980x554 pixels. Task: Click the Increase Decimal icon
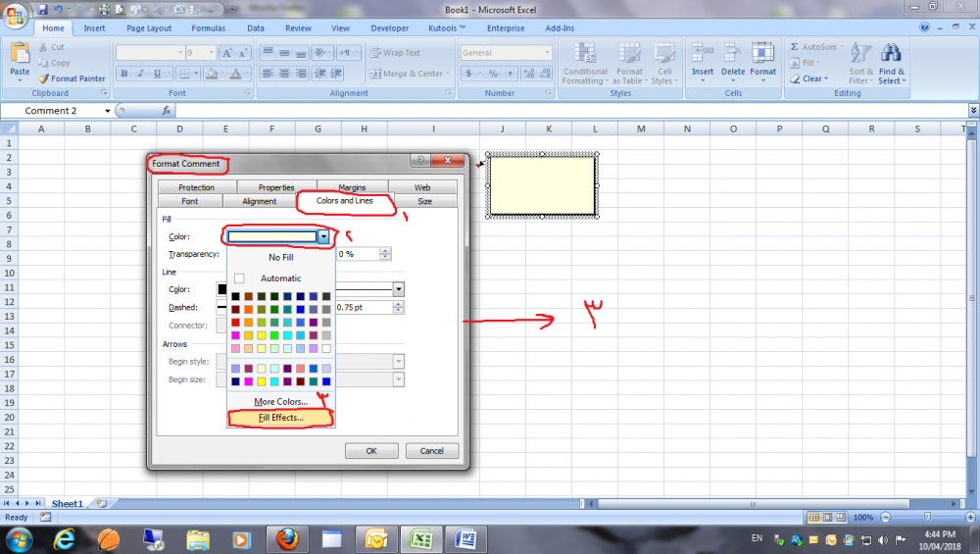point(529,74)
